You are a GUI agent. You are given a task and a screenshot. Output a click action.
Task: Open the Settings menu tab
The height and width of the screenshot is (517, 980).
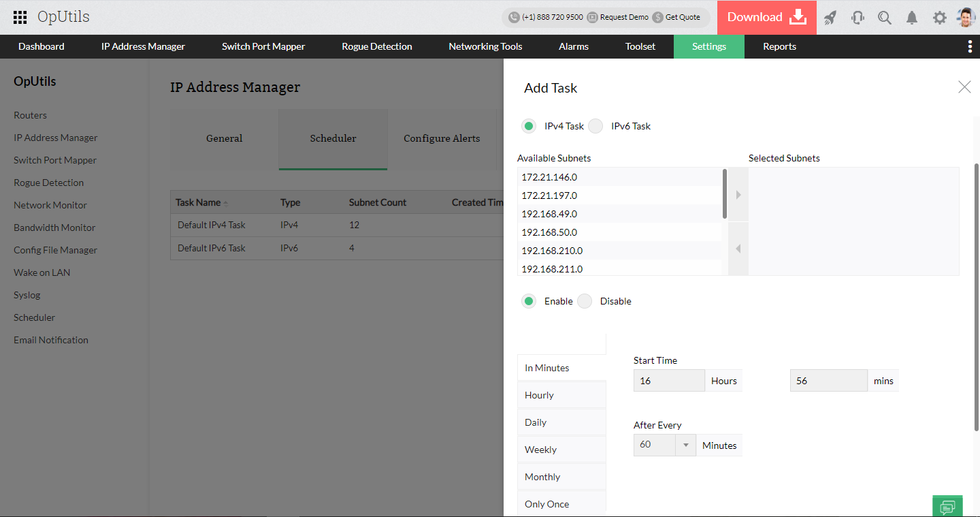pyautogui.click(x=709, y=46)
